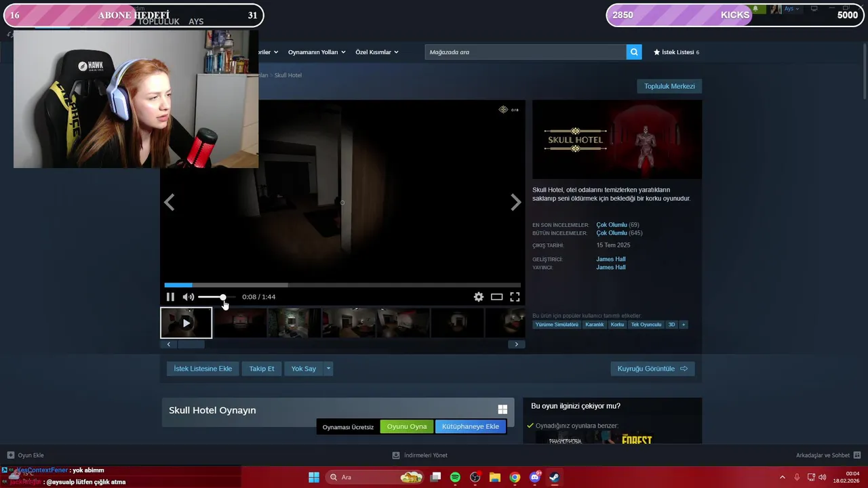Go to previous media with left arrow

170,202
